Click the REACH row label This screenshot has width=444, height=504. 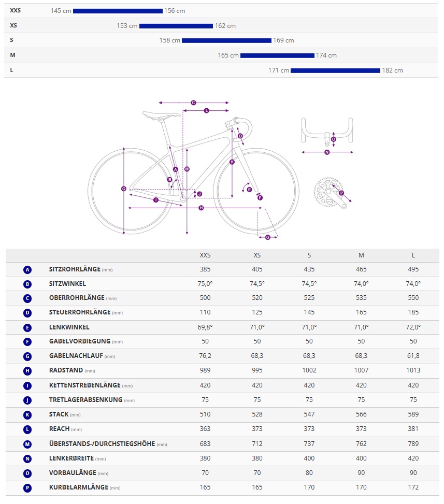(59, 429)
